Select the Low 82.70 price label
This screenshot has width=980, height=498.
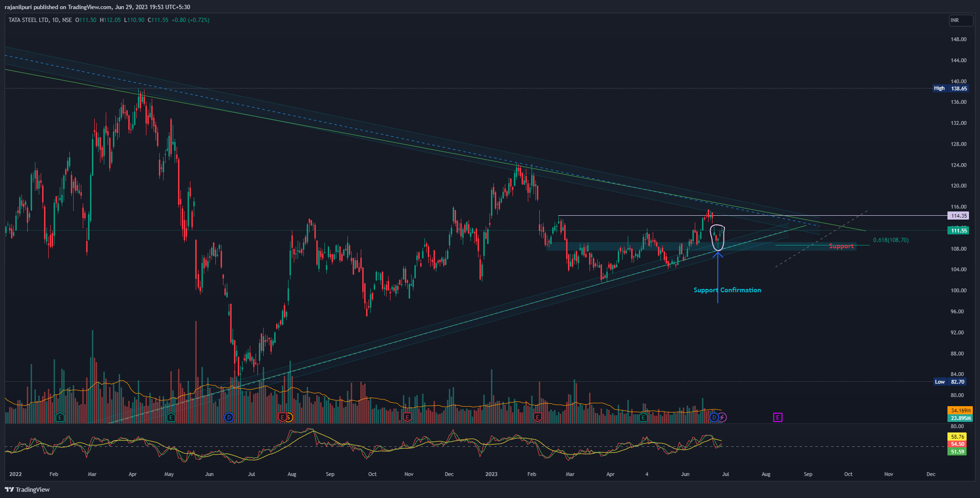point(950,382)
